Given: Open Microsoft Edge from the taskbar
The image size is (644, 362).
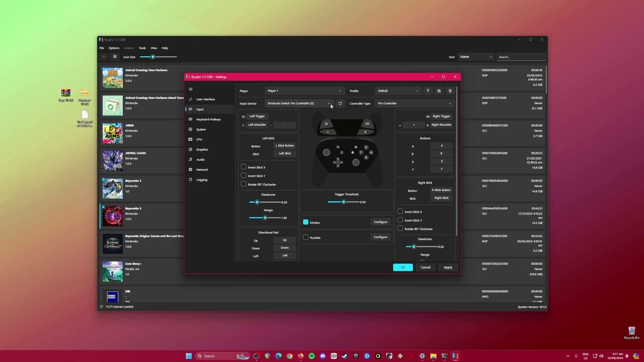Looking at the screenshot, I should click(x=278, y=356).
